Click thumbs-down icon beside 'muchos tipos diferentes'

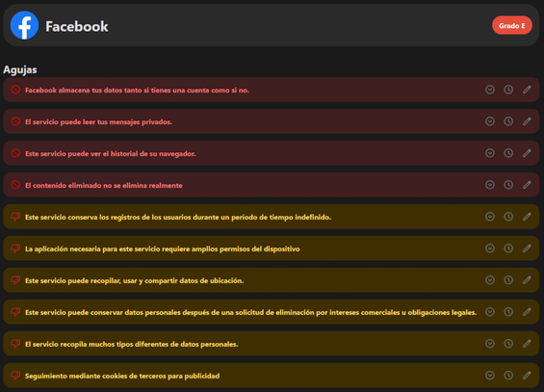pos(15,344)
